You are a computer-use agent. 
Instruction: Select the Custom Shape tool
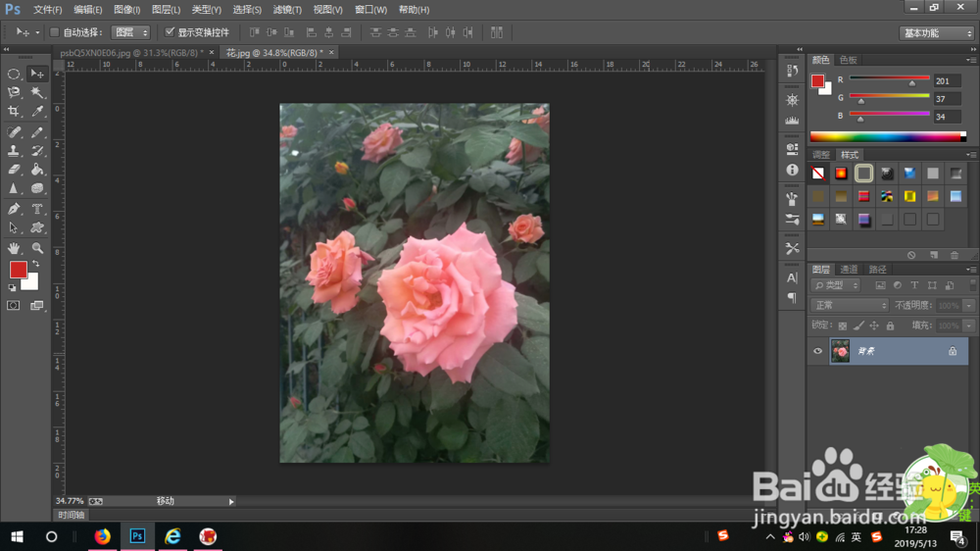pyautogui.click(x=37, y=227)
